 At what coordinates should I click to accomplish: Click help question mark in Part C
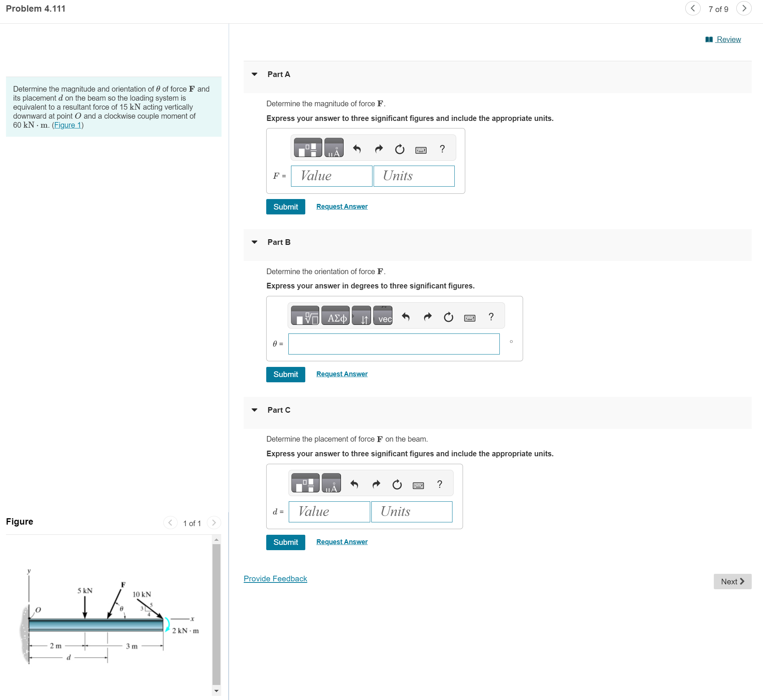point(439,484)
